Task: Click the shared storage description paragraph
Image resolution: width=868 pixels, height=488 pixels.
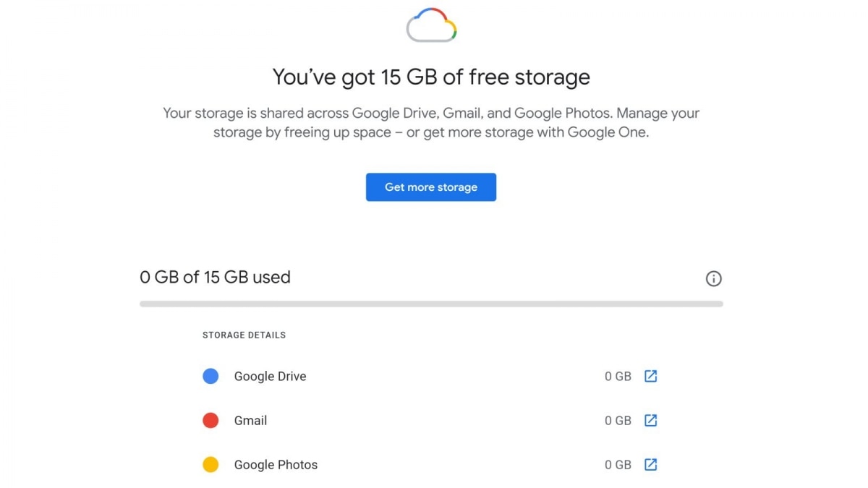Action: coord(431,123)
